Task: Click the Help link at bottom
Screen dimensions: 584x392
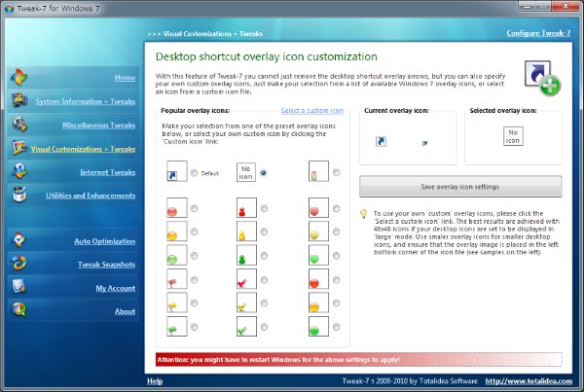Action: (x=155, y=381)
